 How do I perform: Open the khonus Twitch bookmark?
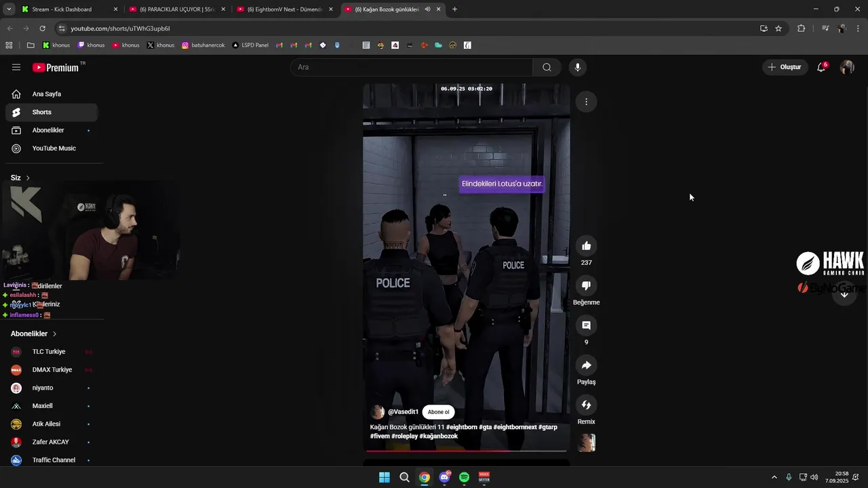click(91, 45)
